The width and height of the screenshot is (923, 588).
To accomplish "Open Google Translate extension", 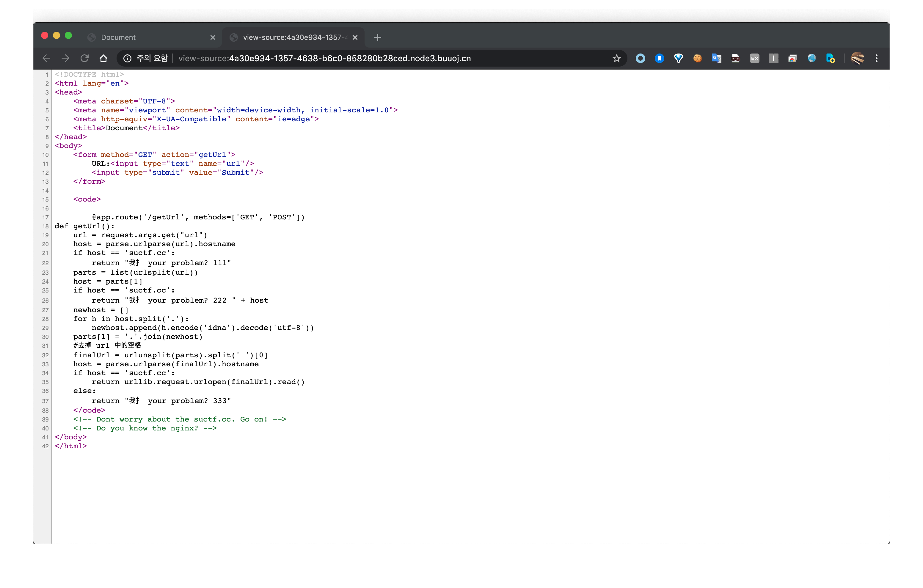I will (x=716, y=58).
